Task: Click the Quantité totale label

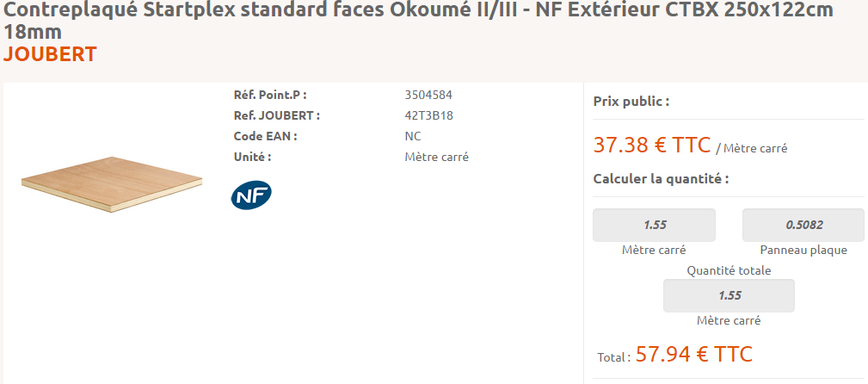Action: tap(729, 270)
